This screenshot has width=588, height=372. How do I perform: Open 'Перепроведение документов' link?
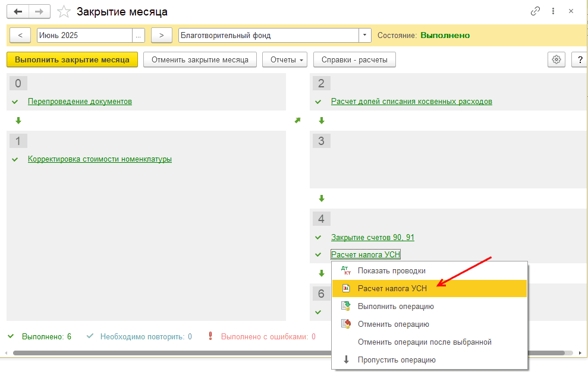pos(80,102)
